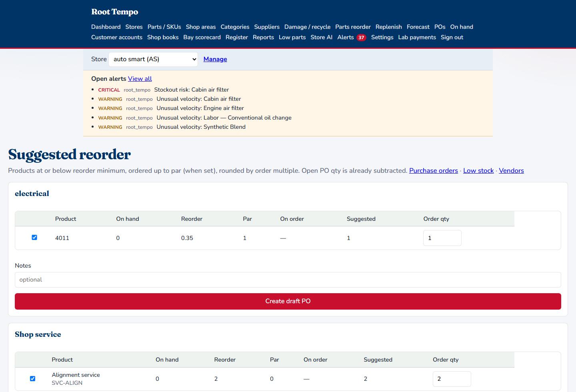The image size is (576, 392).
Task: Open Suppliers from the navigation
Action: [x=267, y=27]
